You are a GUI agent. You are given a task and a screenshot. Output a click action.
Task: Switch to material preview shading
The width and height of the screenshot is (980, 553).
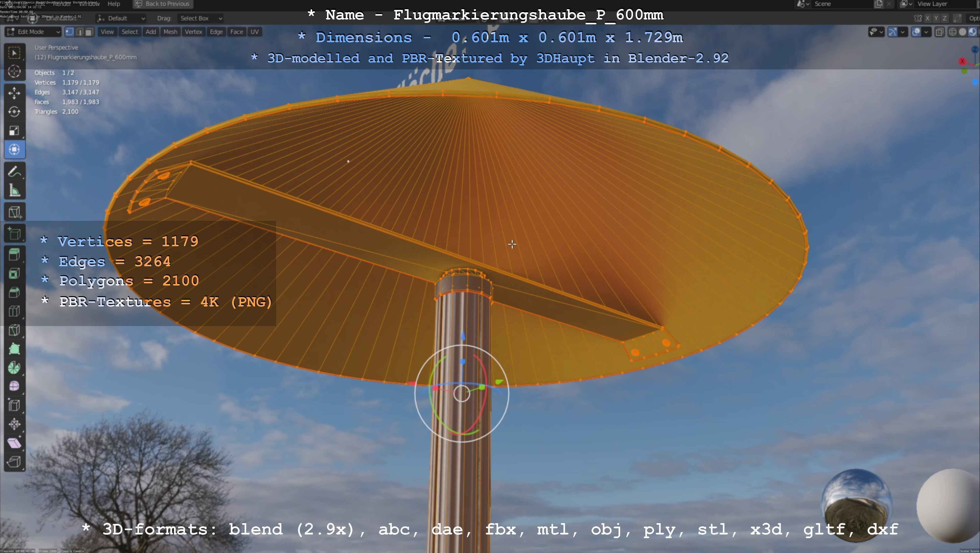tap(972, 32)
